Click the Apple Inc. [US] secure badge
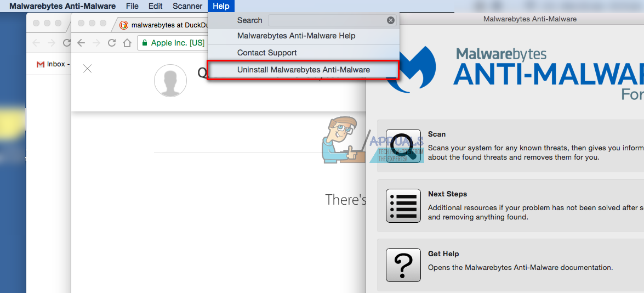This screenshot has width=644, height=293. 173,43
